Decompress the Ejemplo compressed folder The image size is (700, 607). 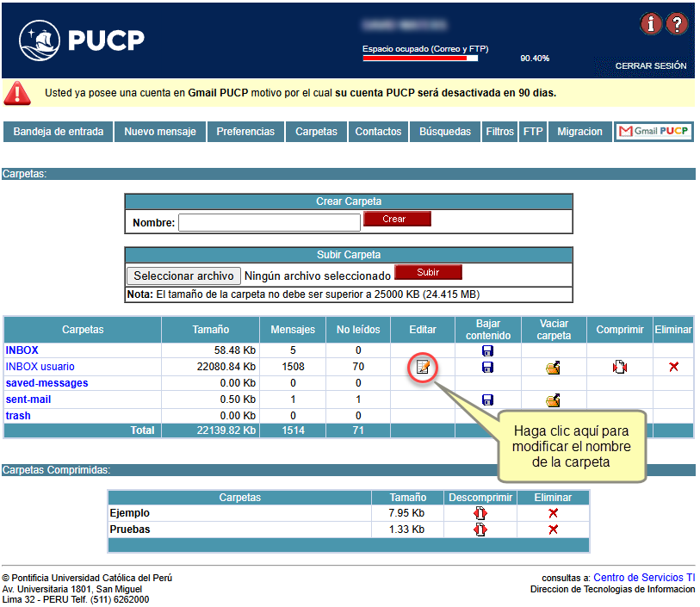pyautogui.click(x=480, y=513)
